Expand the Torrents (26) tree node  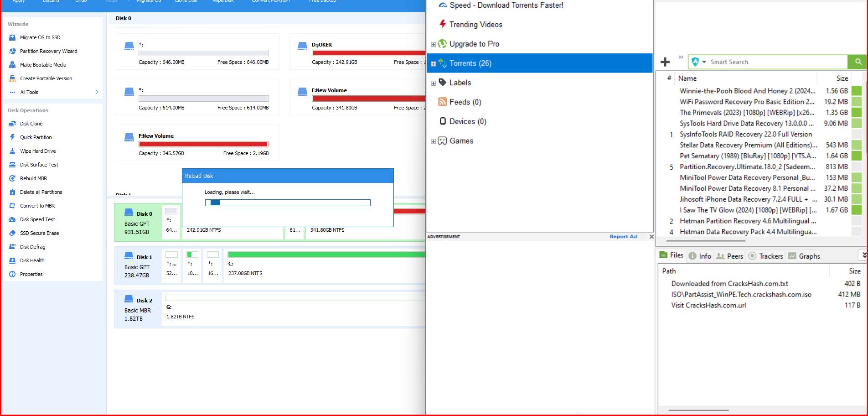(x=433, y=64)
